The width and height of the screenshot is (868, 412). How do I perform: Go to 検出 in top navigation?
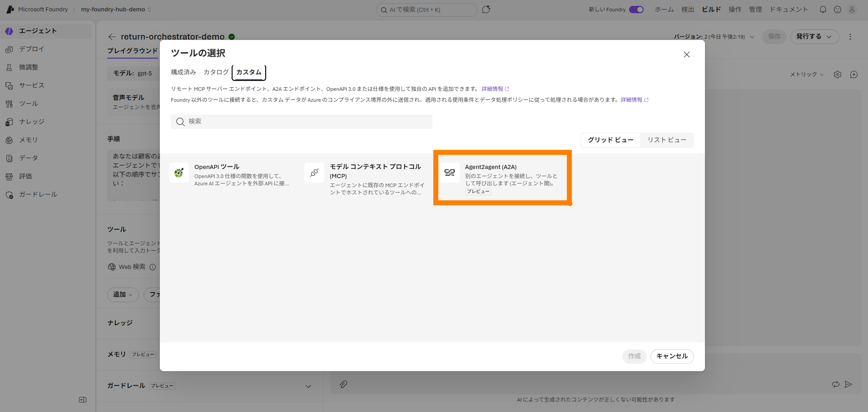[688, 10]
